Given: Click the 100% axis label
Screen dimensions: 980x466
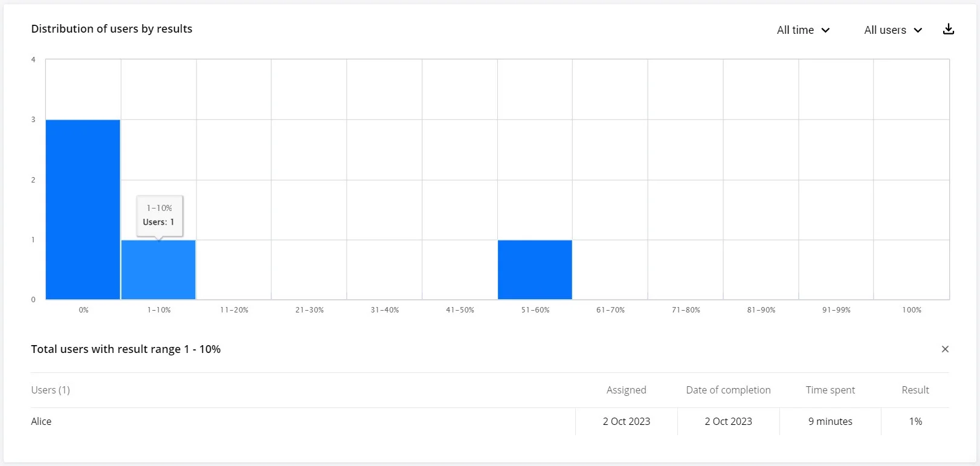Looking at the screenshot, I should click(x=912, y=310).
